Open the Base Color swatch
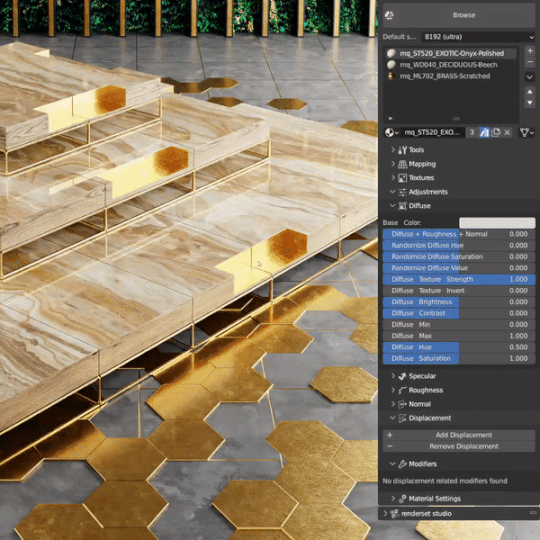Screen dimensions: 540x540 497,222
